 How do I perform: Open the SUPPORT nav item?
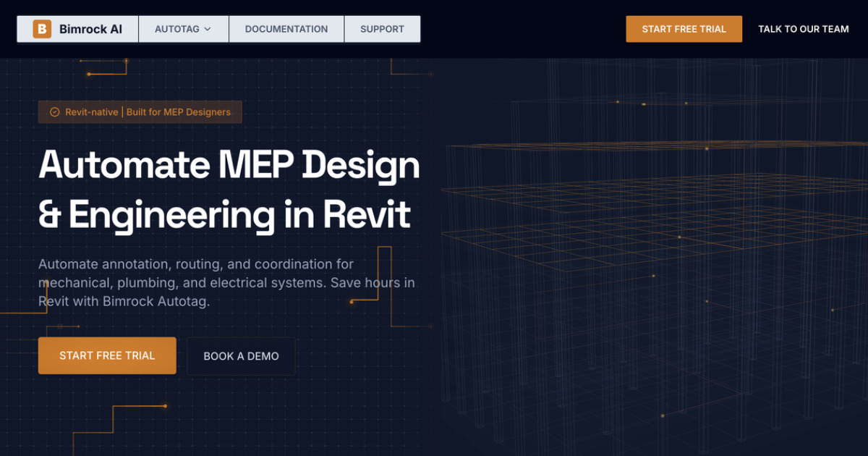click(x=382, y=29)
